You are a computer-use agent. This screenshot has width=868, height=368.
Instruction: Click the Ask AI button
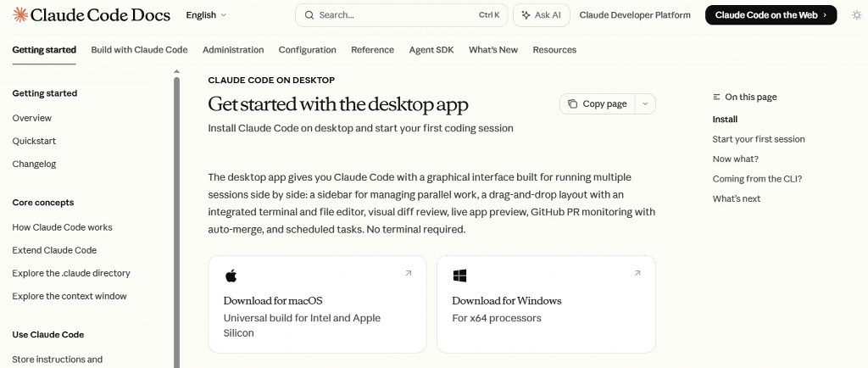[x=542, y=15]
